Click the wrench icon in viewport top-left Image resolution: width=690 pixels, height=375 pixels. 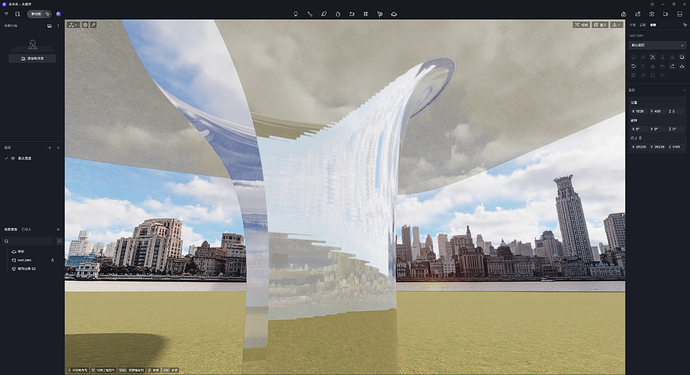(93, 25)
